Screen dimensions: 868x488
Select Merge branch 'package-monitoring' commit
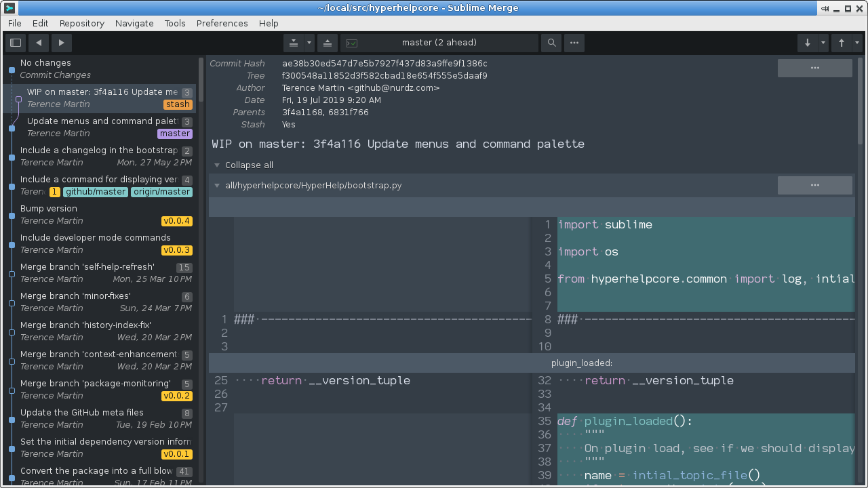100,390
